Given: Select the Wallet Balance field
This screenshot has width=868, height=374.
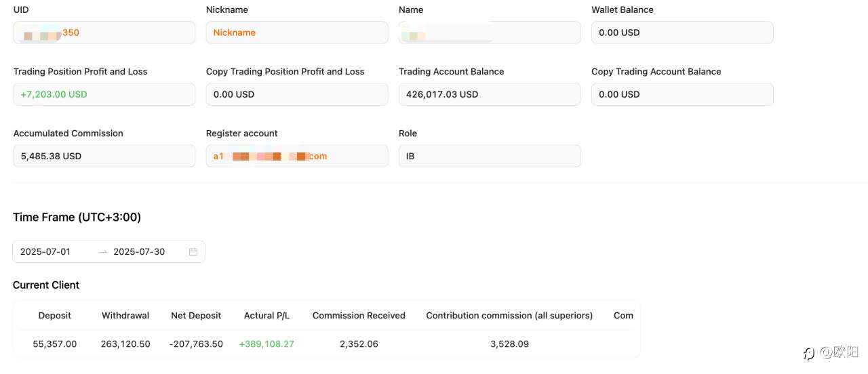Looking at the screenshot, I should [682, 33].
